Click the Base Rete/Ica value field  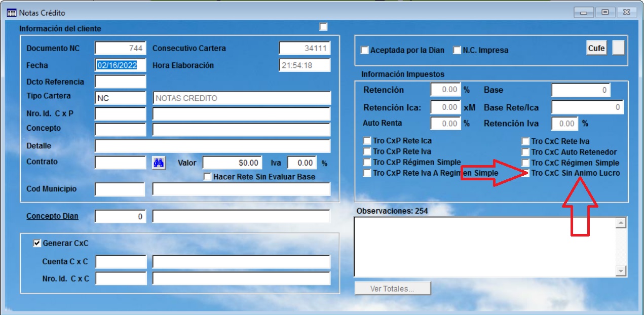coord(587,107)
